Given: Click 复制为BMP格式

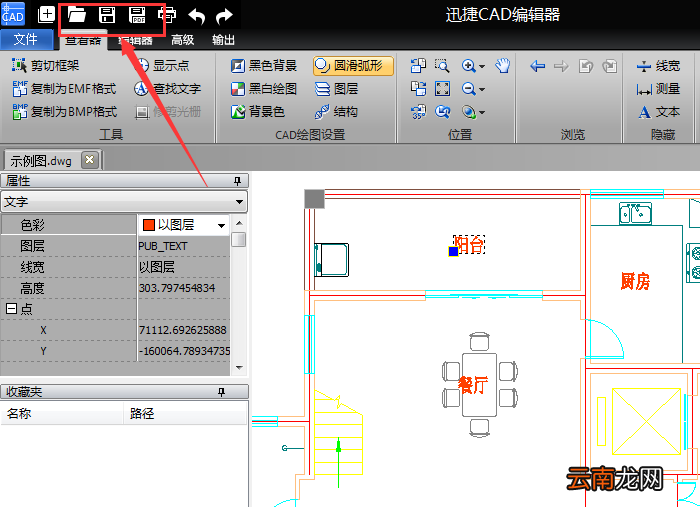Looking at the screenshot, I should (x=65, y=112).
